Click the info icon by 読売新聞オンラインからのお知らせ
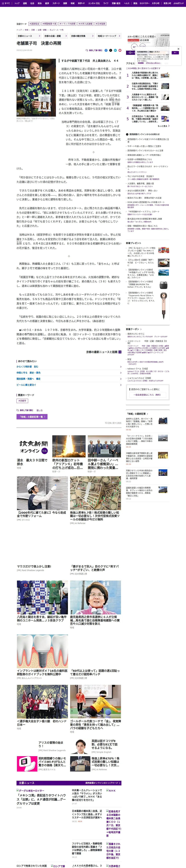Viewport: 186px width, 868px height. click(x=127, y=134)
